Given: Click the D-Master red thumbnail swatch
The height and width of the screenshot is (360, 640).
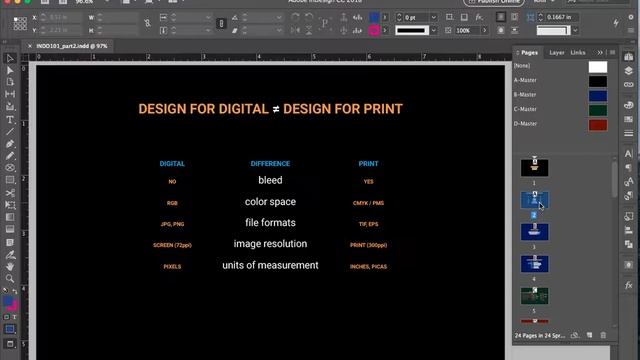Looking at the screenshot, I should 598,125.
